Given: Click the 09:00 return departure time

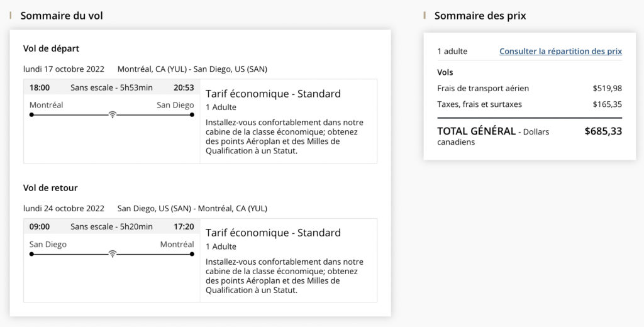Looking at the screenshot, I should pos(40,226).
